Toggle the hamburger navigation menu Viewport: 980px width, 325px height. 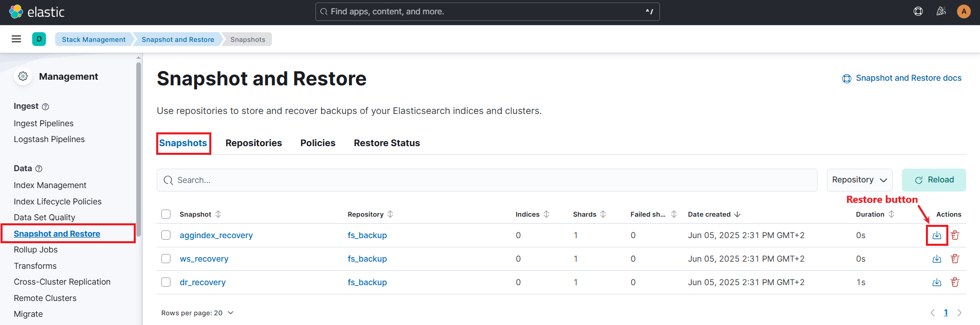pos(16,39)
